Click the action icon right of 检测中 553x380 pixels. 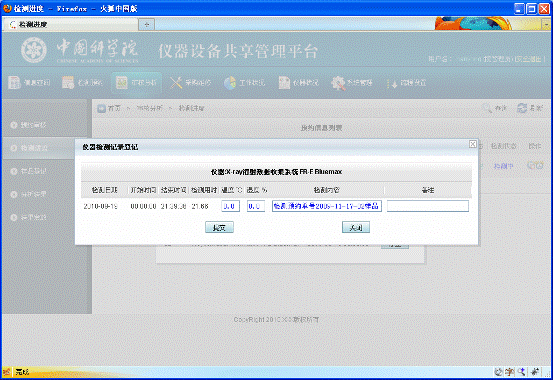535,165
